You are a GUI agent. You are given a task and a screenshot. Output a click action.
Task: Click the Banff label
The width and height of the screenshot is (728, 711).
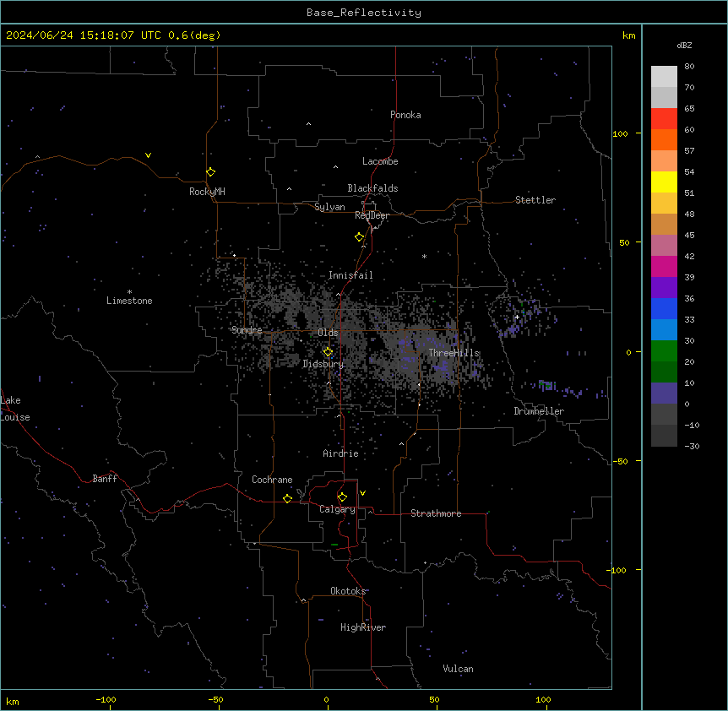[x=105, y=479]
